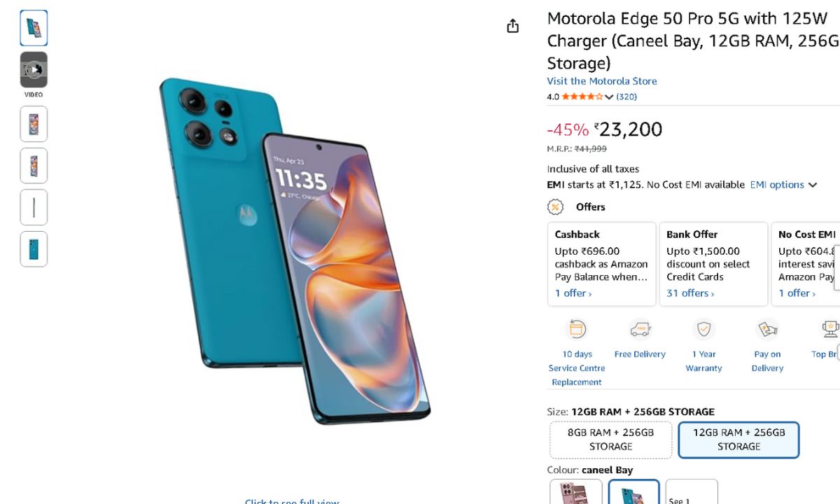Click the Offers percent badge icon
Image resolution: width=840 pixels, height=504 pixels.
[555, 206]
